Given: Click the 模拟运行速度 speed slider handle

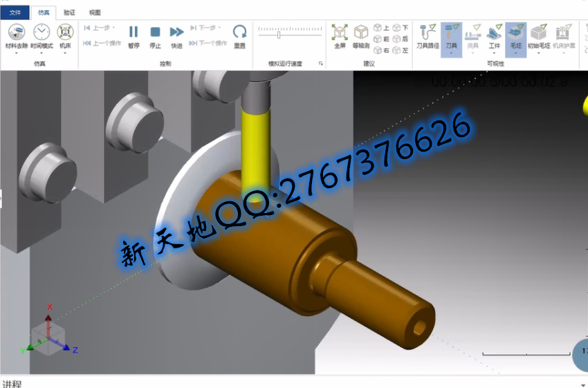Looking at the screenshot, I should [279, 34].
